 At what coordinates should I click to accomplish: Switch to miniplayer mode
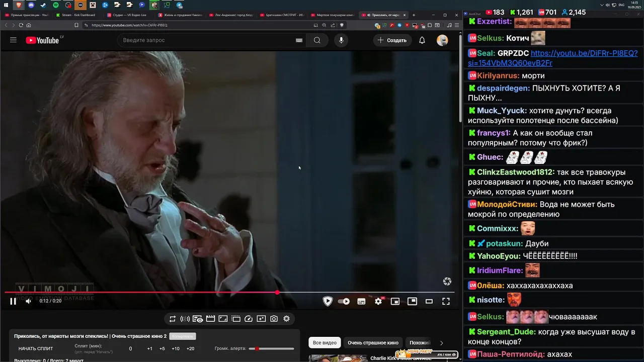click(395, 301)
